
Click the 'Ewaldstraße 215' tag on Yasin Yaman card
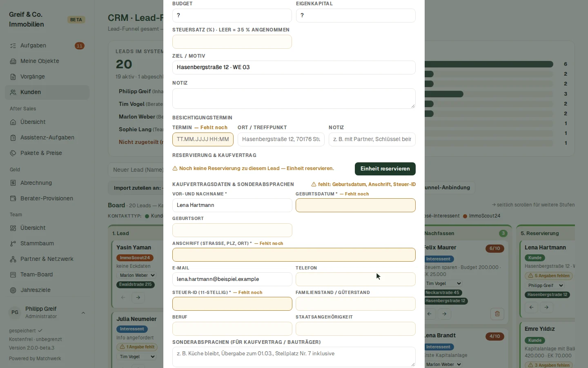pyautogui.click(x=136, y=285)
